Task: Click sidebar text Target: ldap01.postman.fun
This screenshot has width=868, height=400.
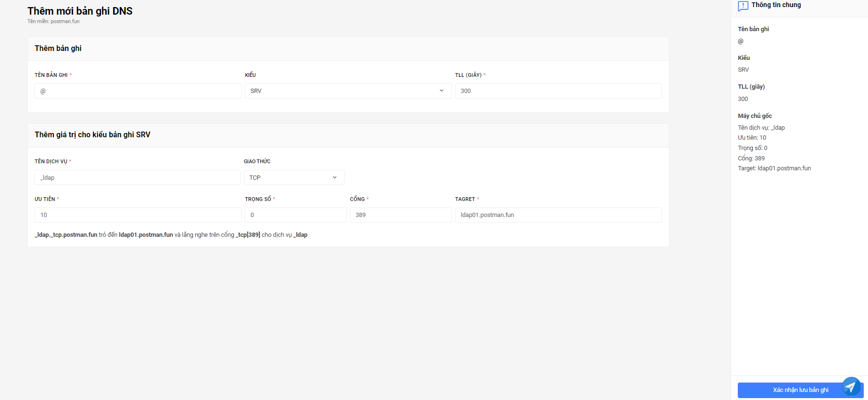Action: point(774,168)
